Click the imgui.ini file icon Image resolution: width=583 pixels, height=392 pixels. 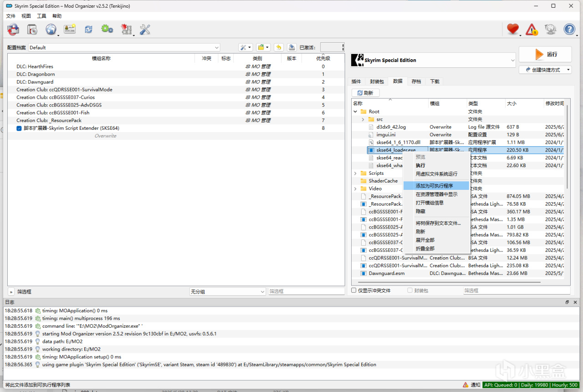coord(371,135)
